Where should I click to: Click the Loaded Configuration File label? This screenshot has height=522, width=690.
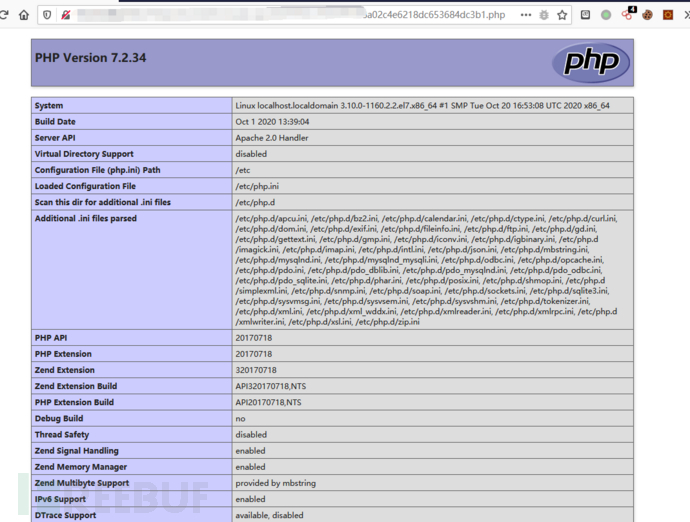[85, 186]
